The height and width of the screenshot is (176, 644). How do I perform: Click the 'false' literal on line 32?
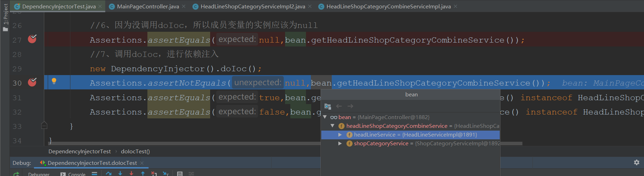point(272,112)
